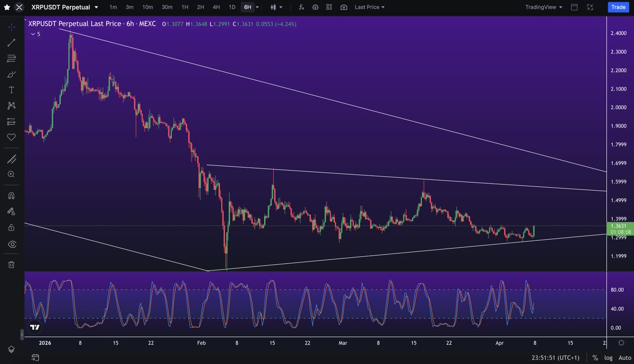634x364 pixels.
Task: Open the TradingView chart type dropdown
Action: pyautogui.click(x=544, y=7)
